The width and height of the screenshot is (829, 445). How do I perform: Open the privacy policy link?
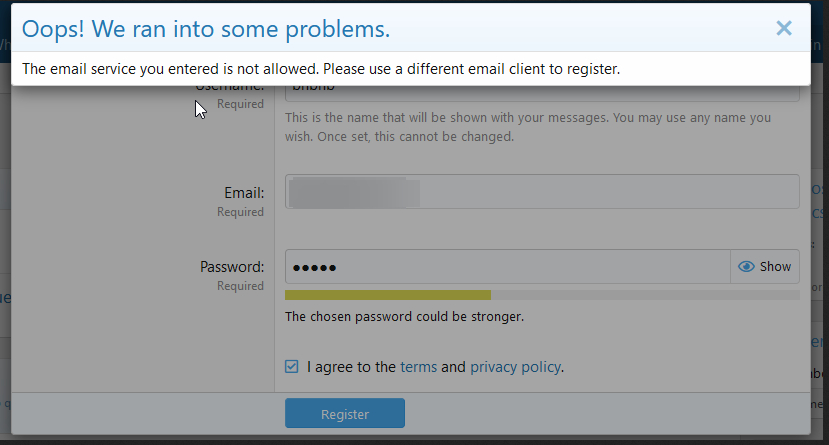point(515,367)
